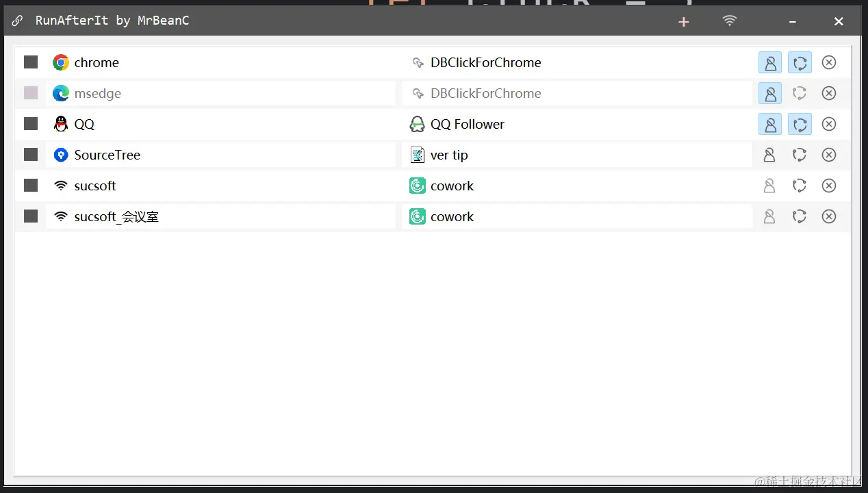This screenshot has width=868, height=493.
Task: Toggle the SourceTree row checkbox
Action: (31, 155)
